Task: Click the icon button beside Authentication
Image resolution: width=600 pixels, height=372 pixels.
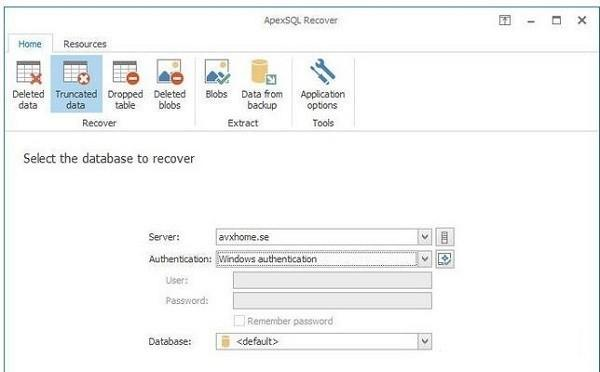Action: [445, 259]
